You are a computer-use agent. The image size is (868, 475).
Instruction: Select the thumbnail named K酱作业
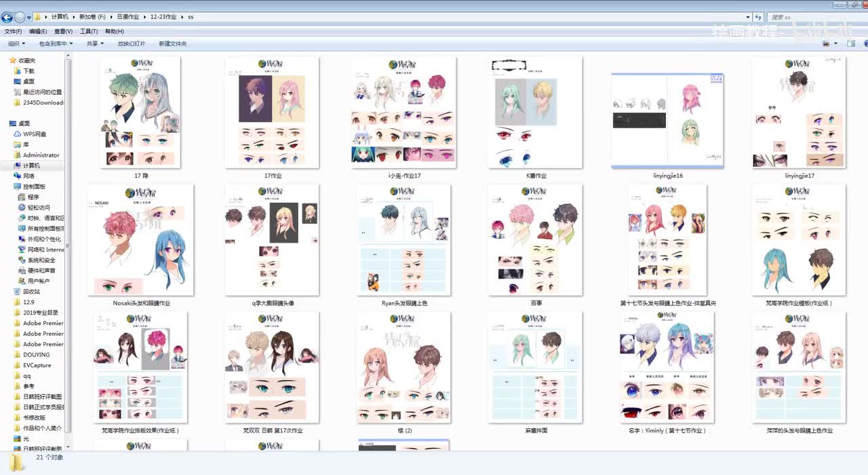coord(536,113)
